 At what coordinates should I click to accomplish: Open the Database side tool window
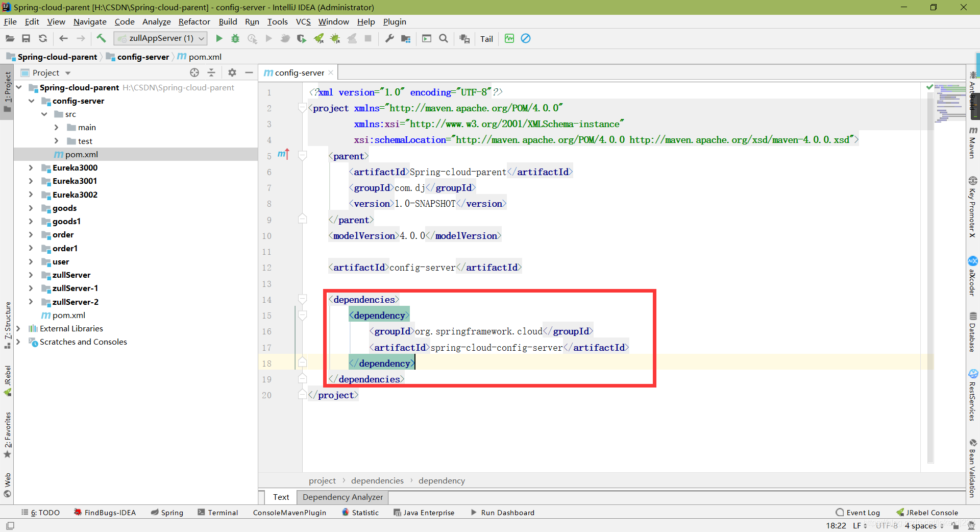[973, 332]
